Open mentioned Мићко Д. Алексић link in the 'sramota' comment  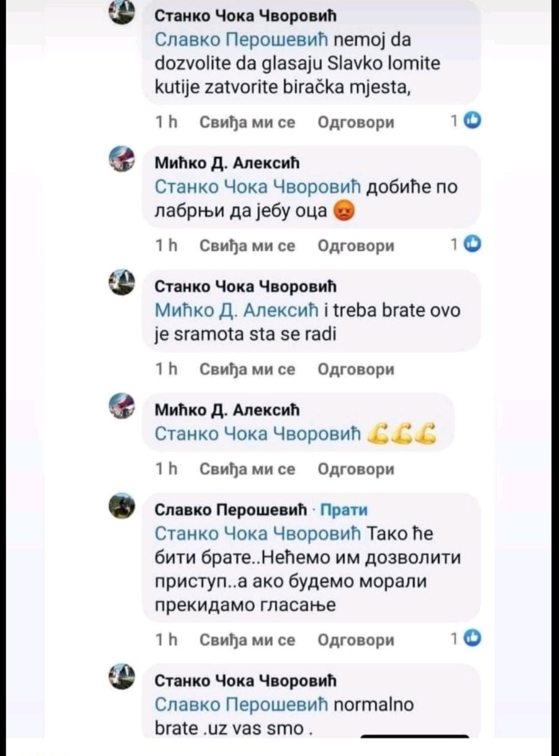tap(237, 310)
